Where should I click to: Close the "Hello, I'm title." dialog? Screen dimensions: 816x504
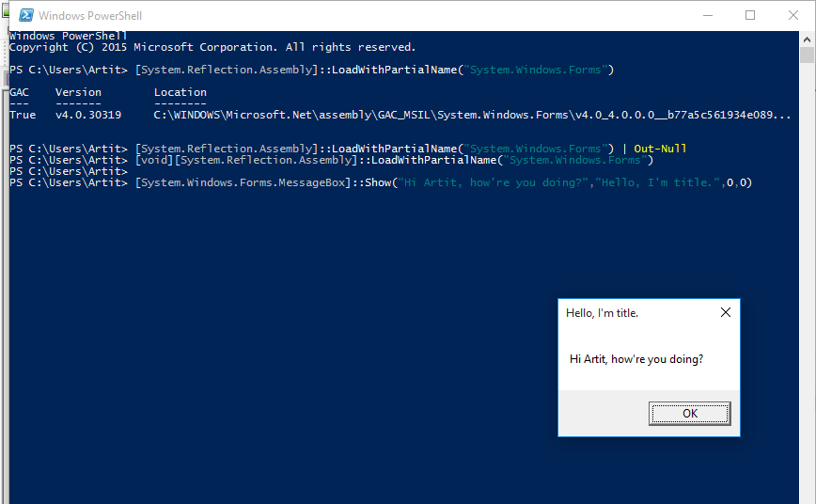click(x=726, y=312)
